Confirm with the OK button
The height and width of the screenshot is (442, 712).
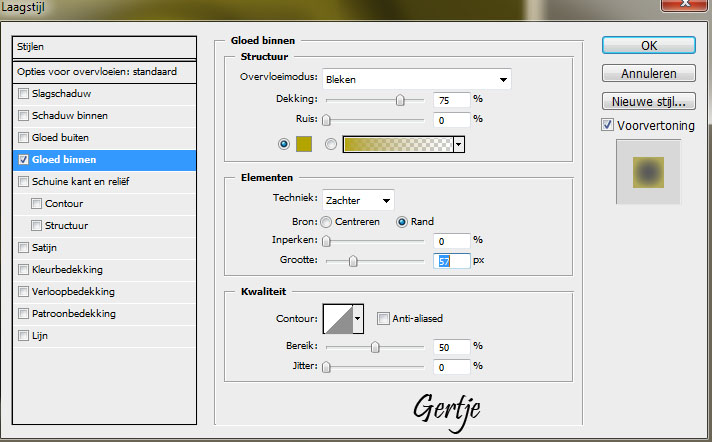pos(648,45)
